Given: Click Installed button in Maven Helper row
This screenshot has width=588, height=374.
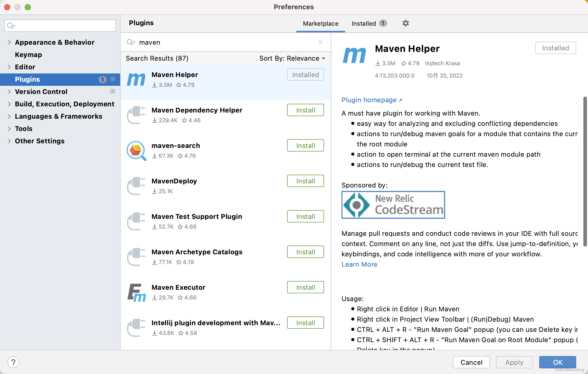Looking at the screenshot, I should (305, 74).
